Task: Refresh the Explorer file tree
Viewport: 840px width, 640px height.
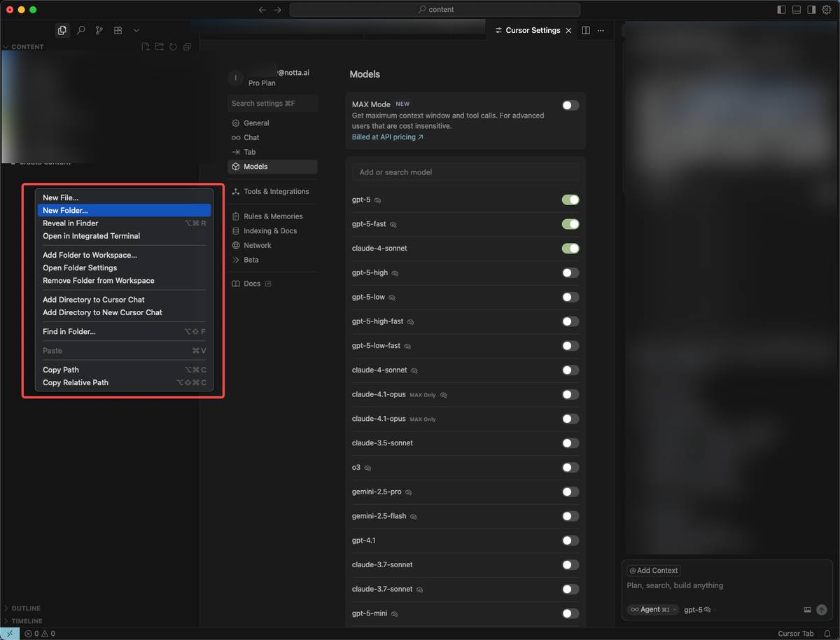Action: point(173,47)
